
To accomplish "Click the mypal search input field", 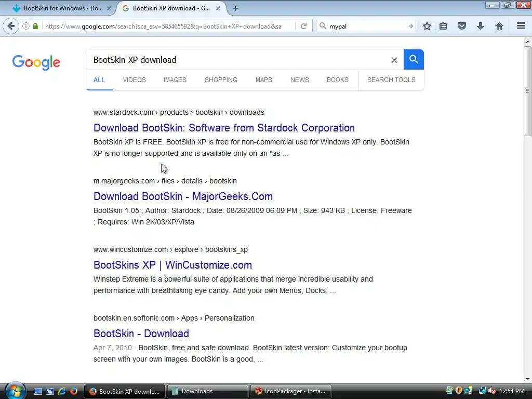I will tap(366, 26).
